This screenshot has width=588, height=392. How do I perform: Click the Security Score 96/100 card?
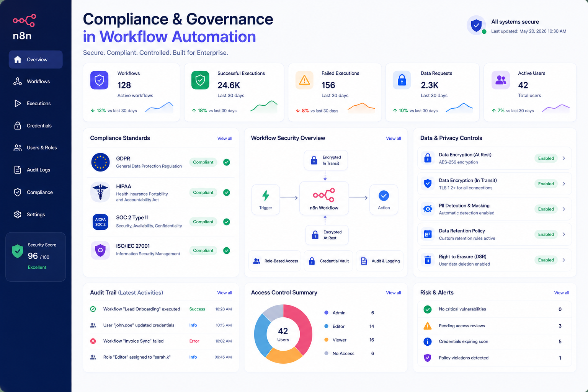tap(36, 257)
